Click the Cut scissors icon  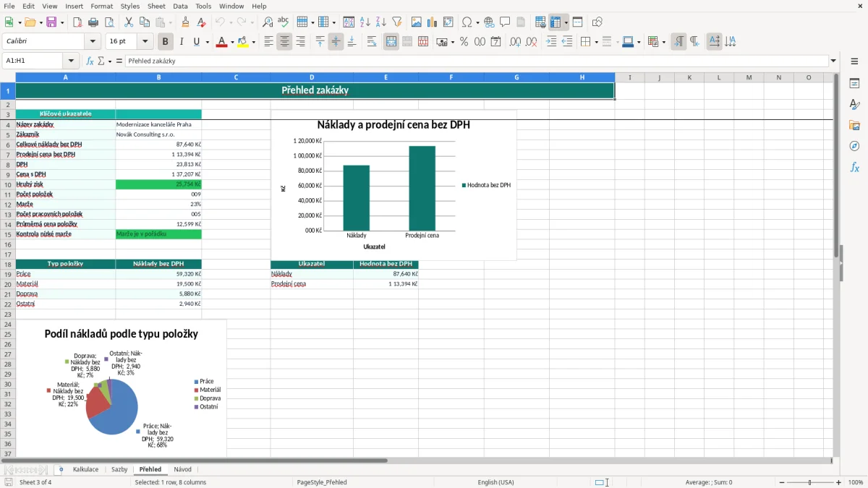tap(128, 22)
